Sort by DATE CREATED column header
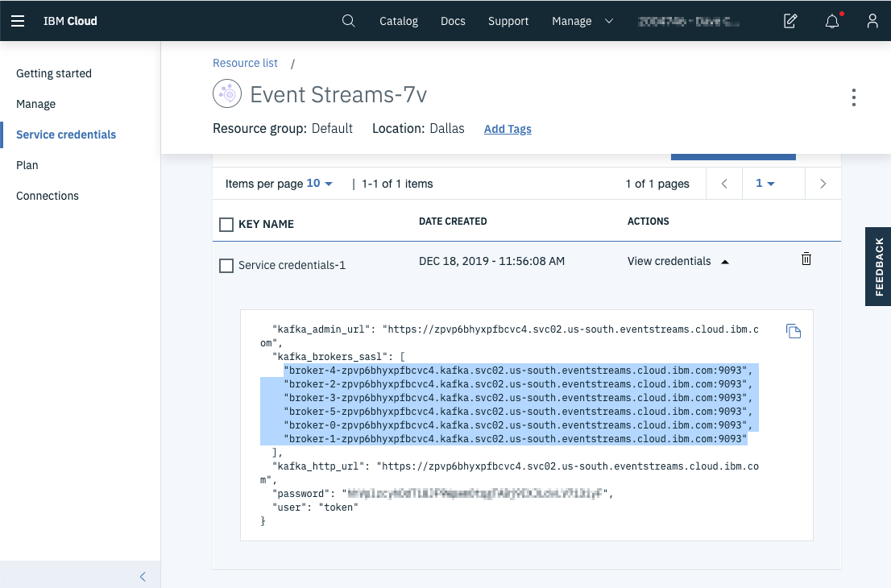 (453, 222)
